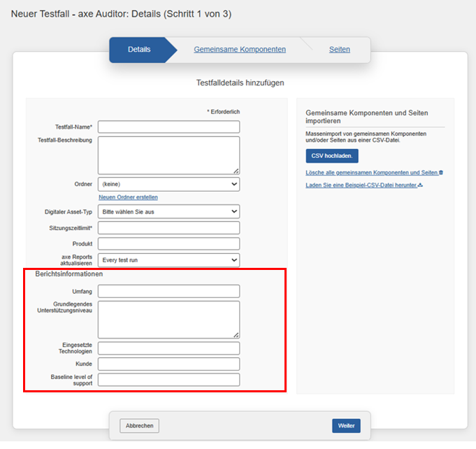Open the Ordner dropdown

pos(168,184)
